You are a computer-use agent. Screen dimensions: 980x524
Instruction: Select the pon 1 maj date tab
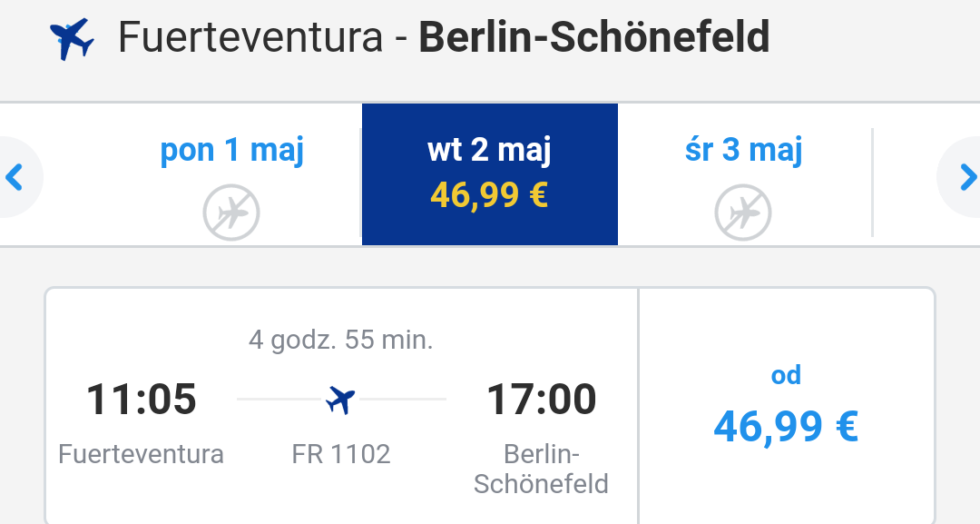click(232, 174)
